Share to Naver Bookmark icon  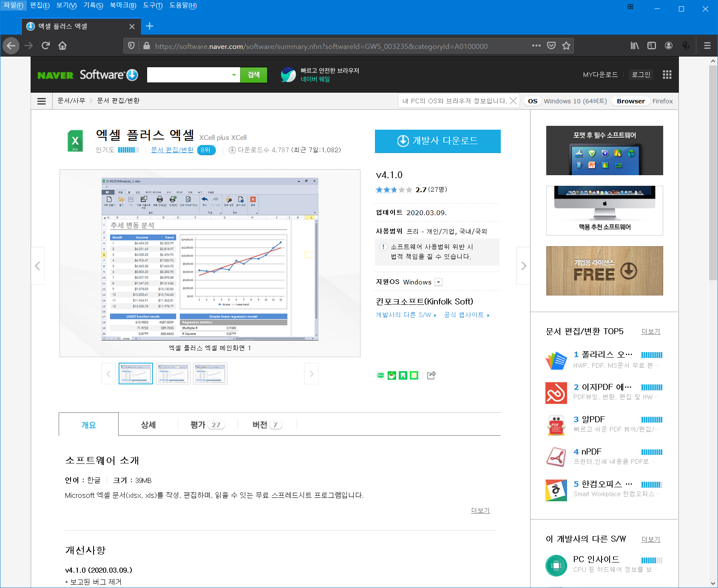pos(403,375)
